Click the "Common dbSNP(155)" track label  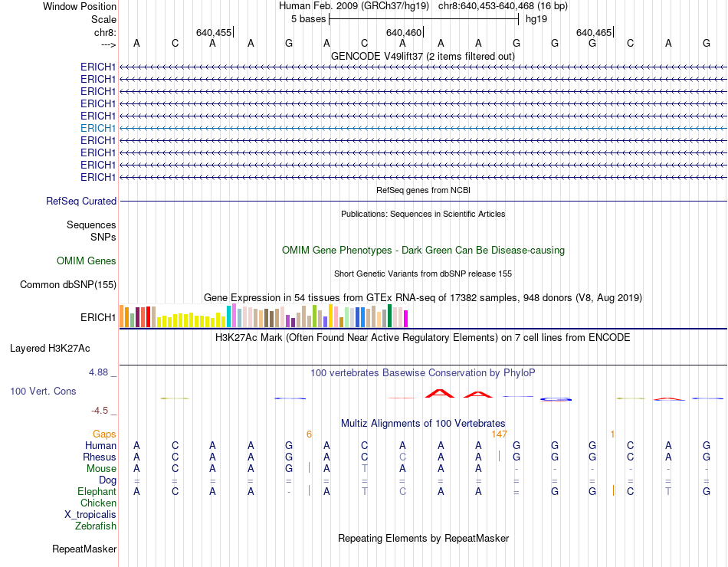[x=68, y=285]
